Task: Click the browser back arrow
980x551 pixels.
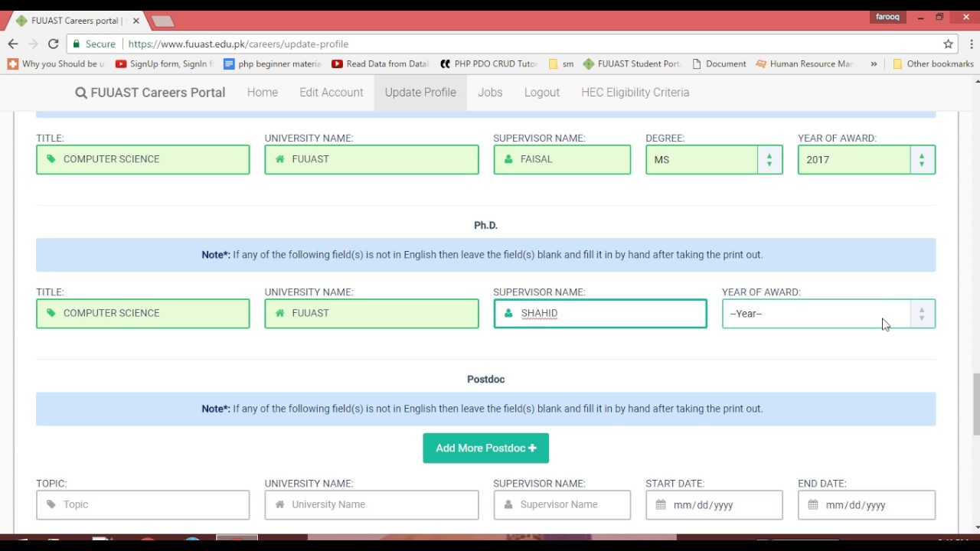Action: [12, 44]
